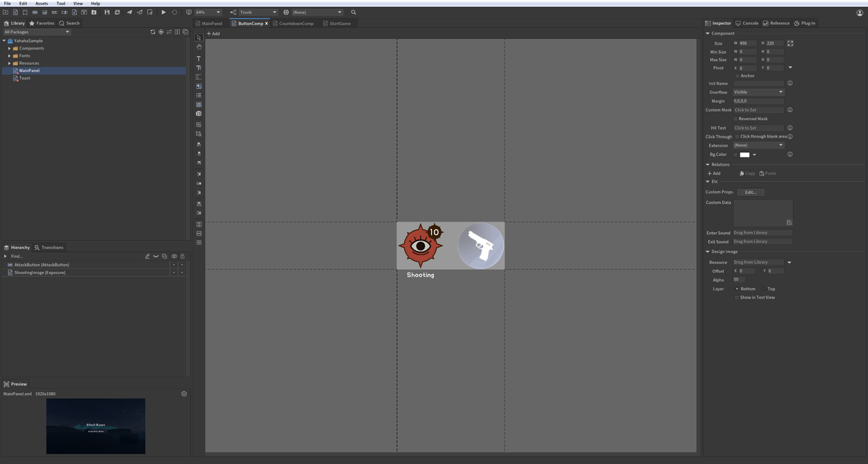Click the refresh icon in Library panel
868x464 pixels.
click(153, 32)
